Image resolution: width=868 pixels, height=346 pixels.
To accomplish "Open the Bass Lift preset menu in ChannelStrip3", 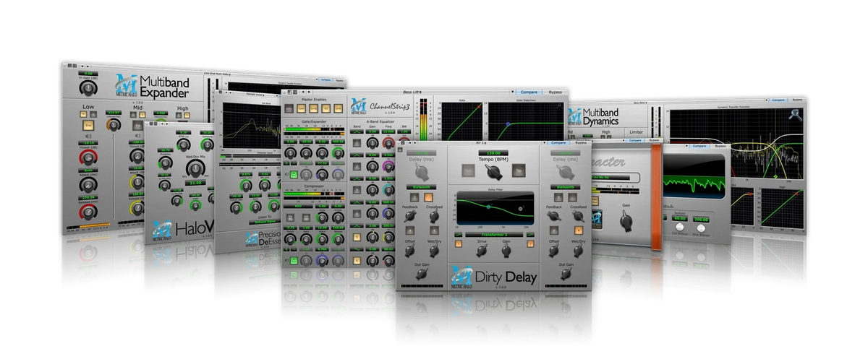I will (x=414, y=92).
